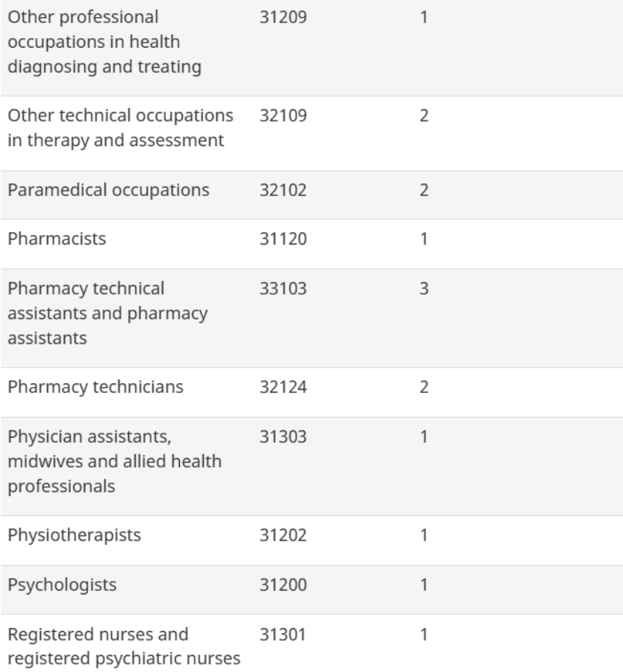Click code 33103 for pharmacy assistants
The height and width of the screenshot is (672, 623).
click(283, 289)
